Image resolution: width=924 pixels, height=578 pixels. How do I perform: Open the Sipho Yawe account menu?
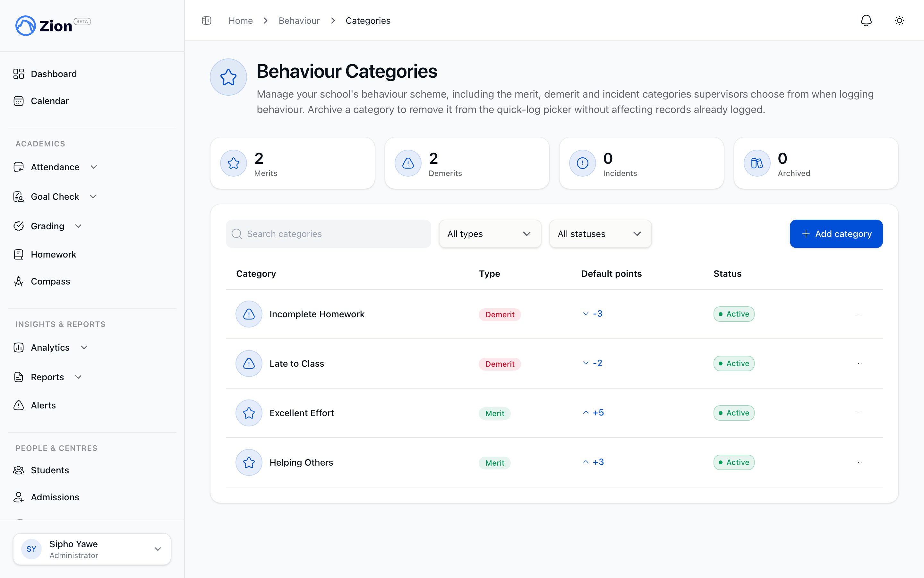point(92,549)
